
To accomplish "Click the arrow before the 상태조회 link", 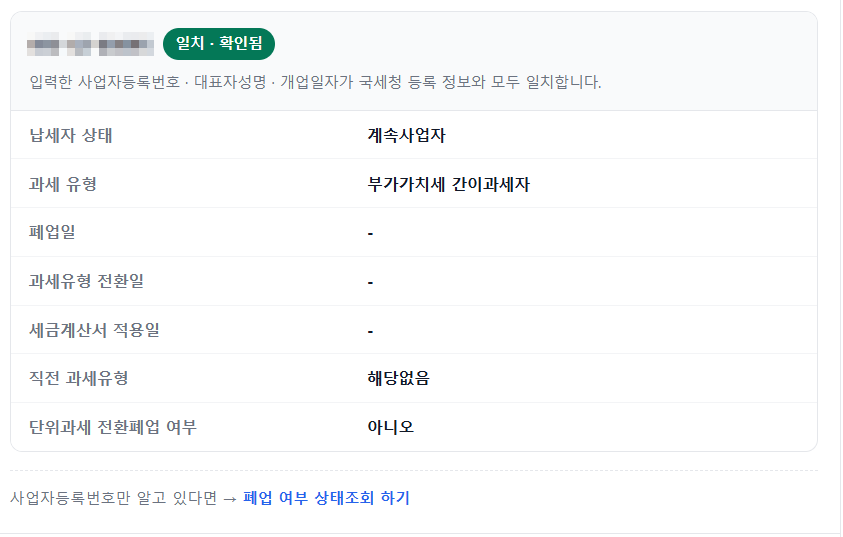I will 230,499.
